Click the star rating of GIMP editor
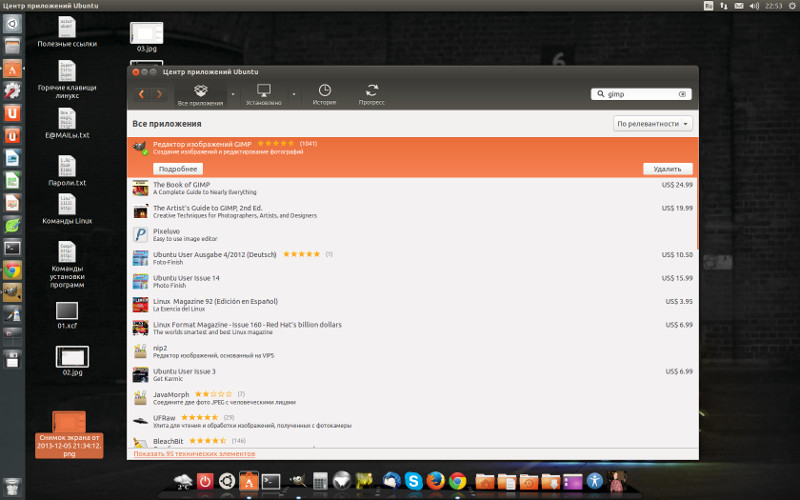This screenshot has height=500, width=800. (x=276, y=144)
